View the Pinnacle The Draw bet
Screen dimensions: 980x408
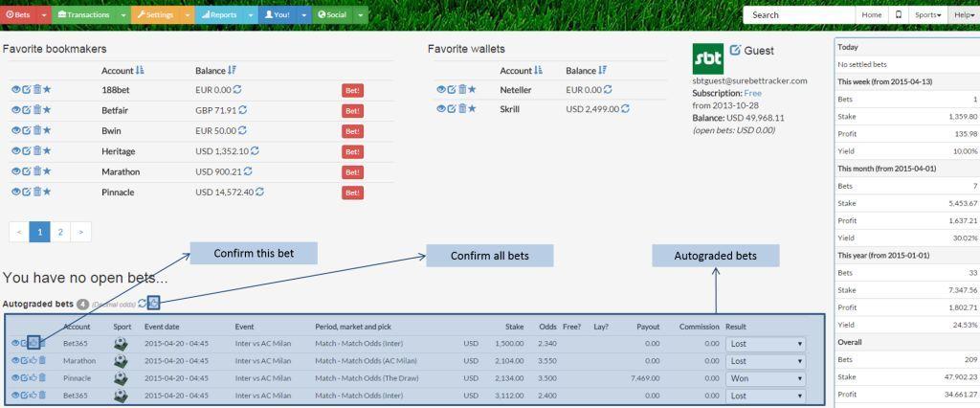(15, 378)
